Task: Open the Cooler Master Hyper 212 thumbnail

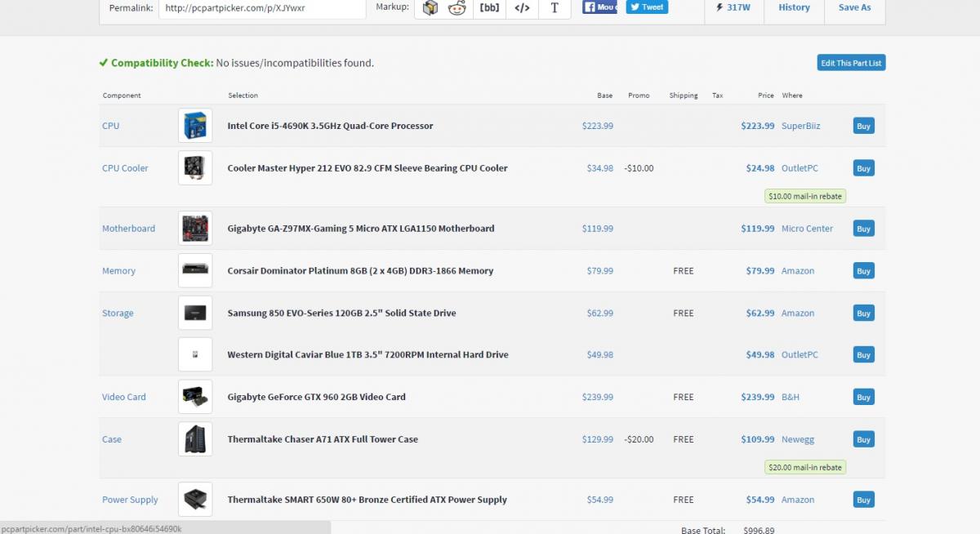Action: 195,168
